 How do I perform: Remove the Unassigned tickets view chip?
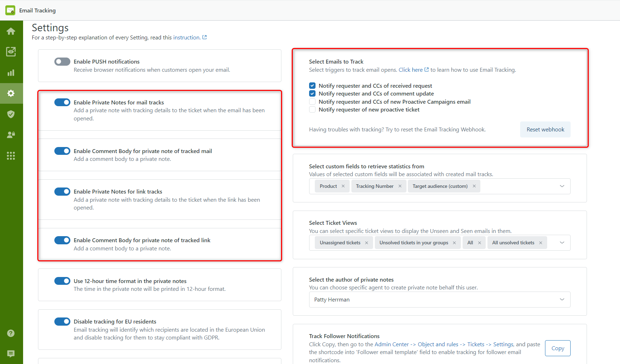click(366, 243)
